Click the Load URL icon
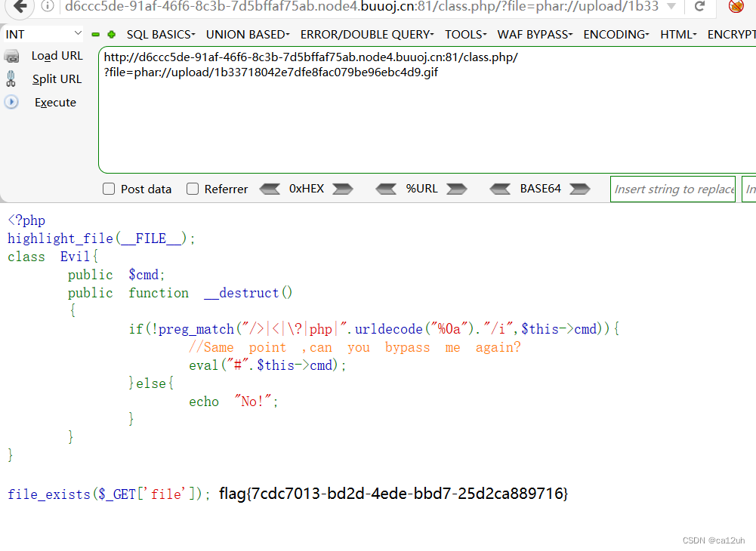Image resolution: width=756 pixels, height=551 pixels. click(11, 57)
